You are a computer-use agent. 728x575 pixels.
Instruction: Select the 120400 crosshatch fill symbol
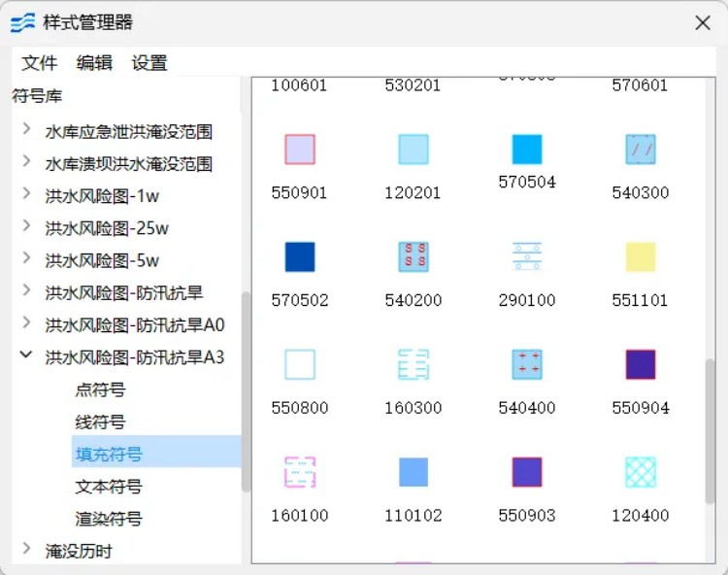641,472
